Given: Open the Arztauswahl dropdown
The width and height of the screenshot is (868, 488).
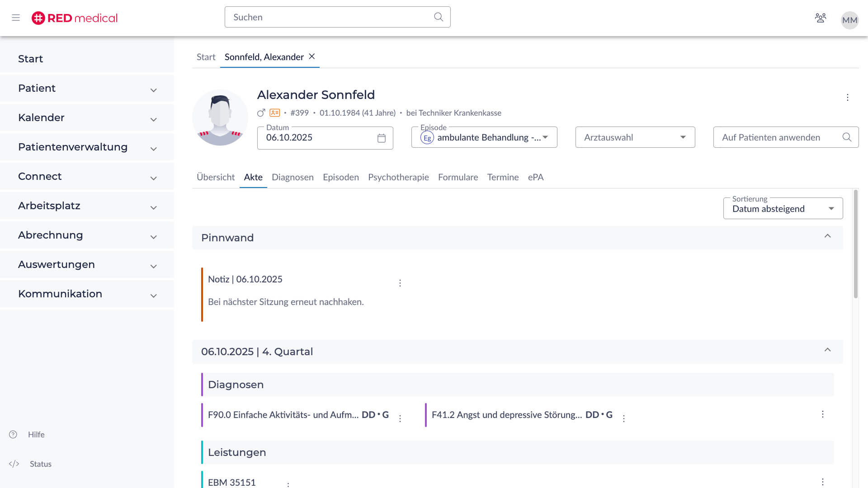Looking at the screenshot, I should pyautogui.click(x=635, y=137).
